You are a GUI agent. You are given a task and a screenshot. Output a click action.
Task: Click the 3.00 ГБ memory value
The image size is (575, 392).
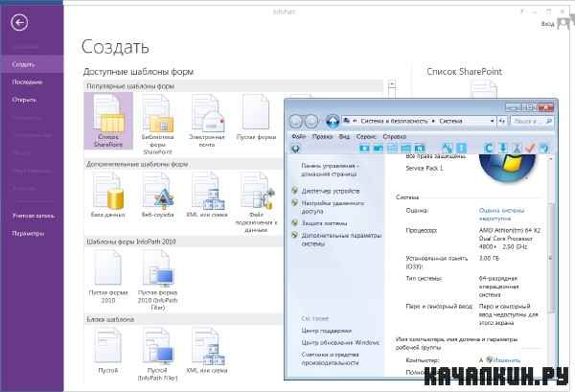coord(489,258)
